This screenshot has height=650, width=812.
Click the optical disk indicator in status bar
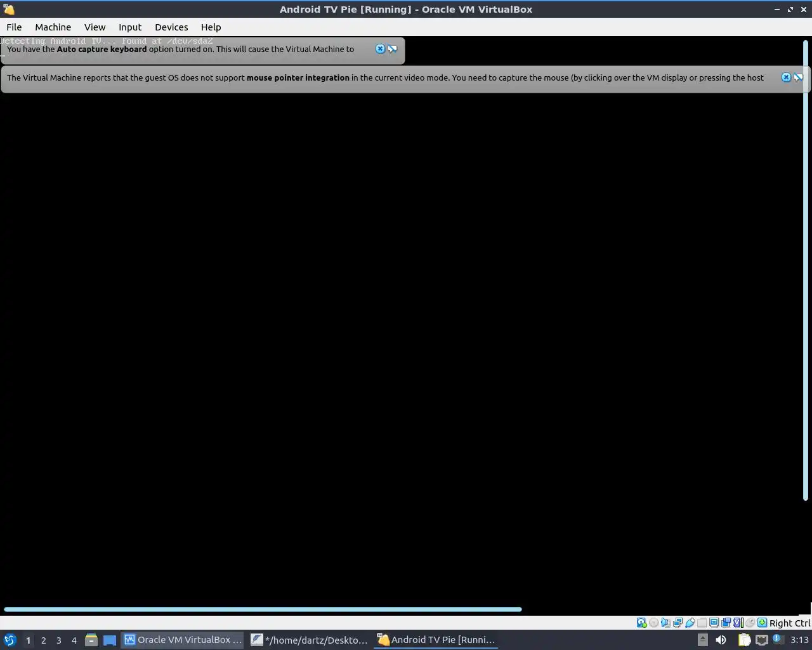(x=653, y=623)
